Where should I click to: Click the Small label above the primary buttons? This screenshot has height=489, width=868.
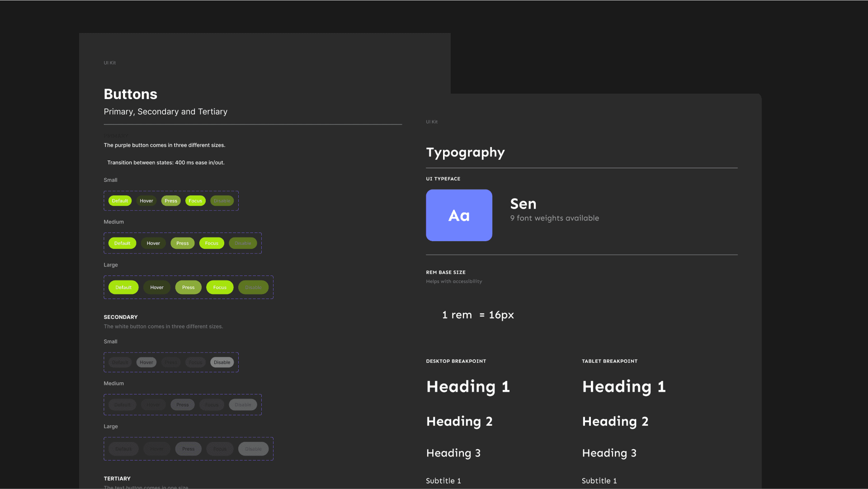(110, 180)
